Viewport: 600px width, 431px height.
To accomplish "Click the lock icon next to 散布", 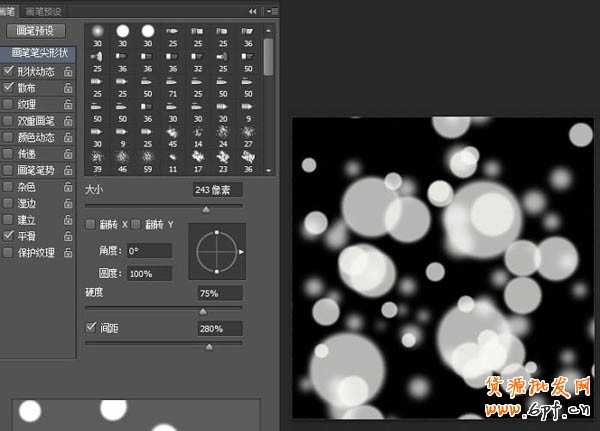I will [x=68, y=88].
